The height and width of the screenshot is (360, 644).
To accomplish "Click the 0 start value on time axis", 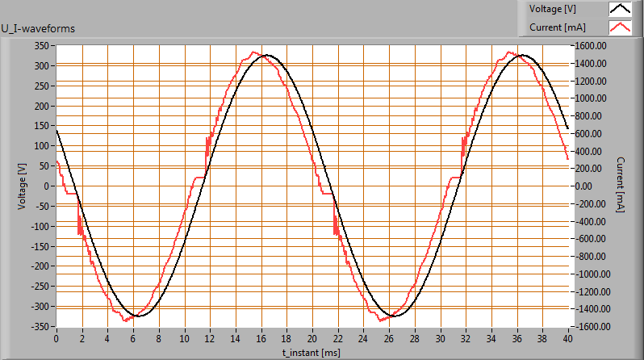I will pyautogui.click(x=56, y=338).
